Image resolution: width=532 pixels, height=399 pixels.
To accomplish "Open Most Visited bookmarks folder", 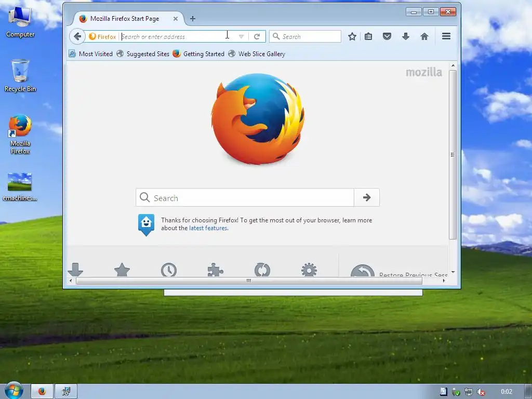I will point(90,54).
